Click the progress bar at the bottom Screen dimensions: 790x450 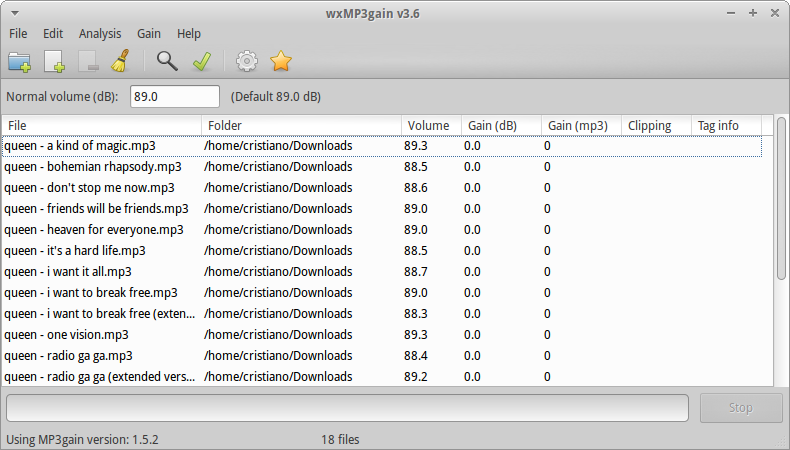[x=347, y=408]
